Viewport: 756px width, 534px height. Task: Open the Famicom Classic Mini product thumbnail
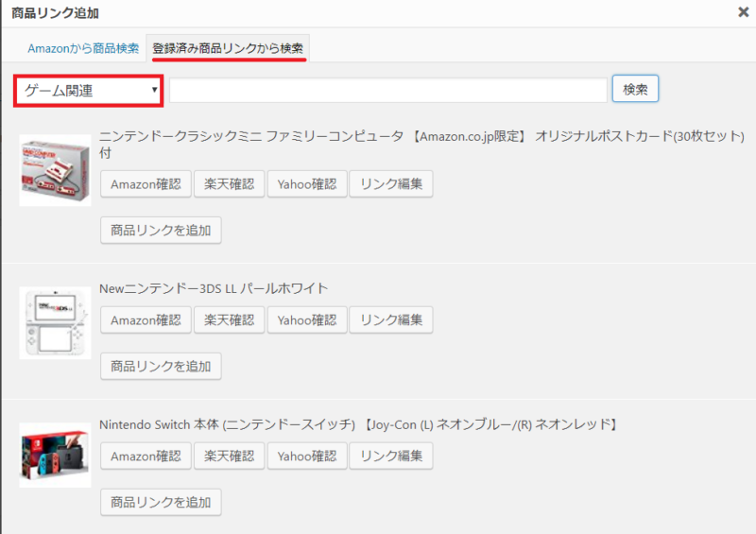55,170
